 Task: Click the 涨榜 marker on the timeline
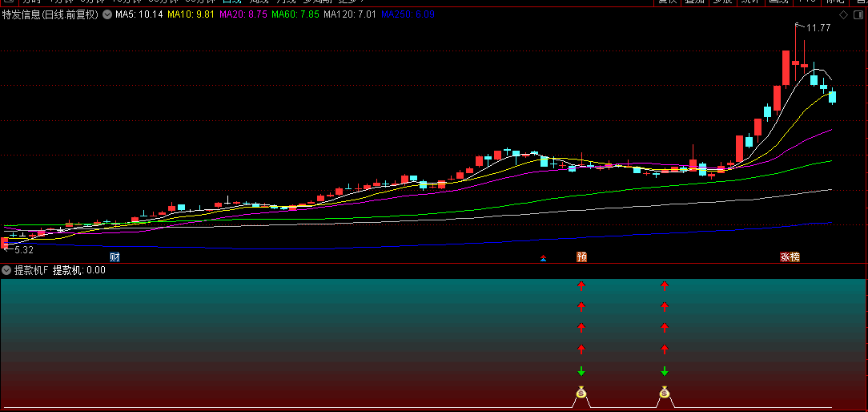tap(790, 256)
